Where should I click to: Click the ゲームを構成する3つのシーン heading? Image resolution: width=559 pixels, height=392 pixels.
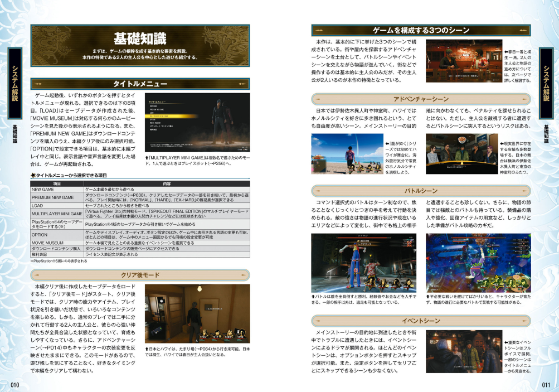421,30
